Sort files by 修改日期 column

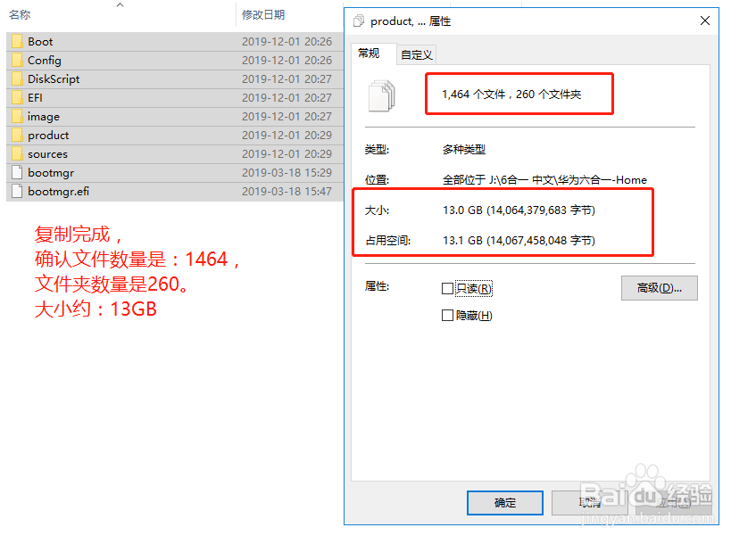pyautogui.click(x=263, y=15)
